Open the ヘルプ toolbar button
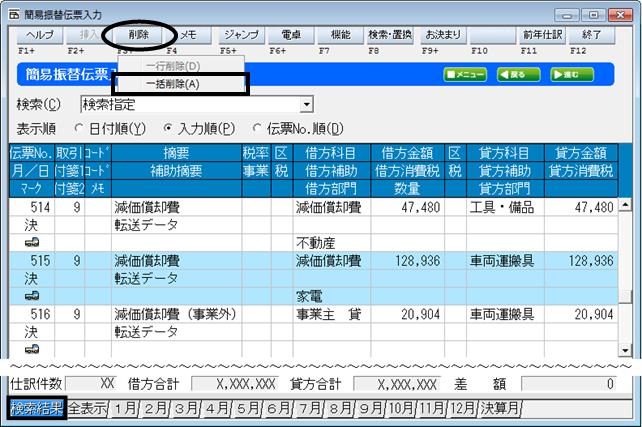This screenshot has width=642, height=427. (x=40, y=35)
